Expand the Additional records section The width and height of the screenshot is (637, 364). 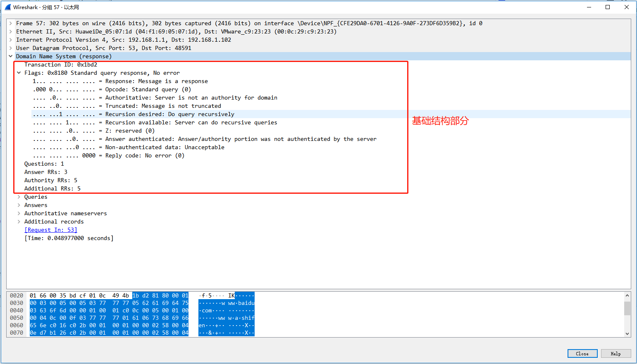point(19,222)
